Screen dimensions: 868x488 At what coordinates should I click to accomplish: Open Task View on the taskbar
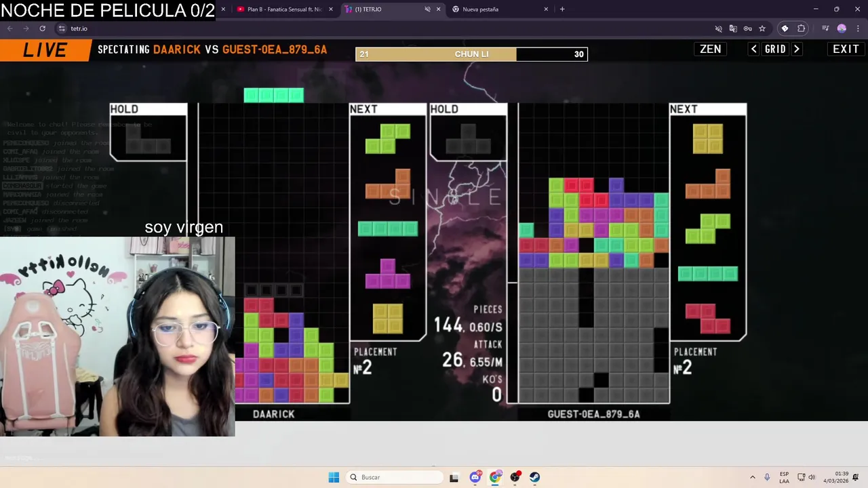[454, 477]
